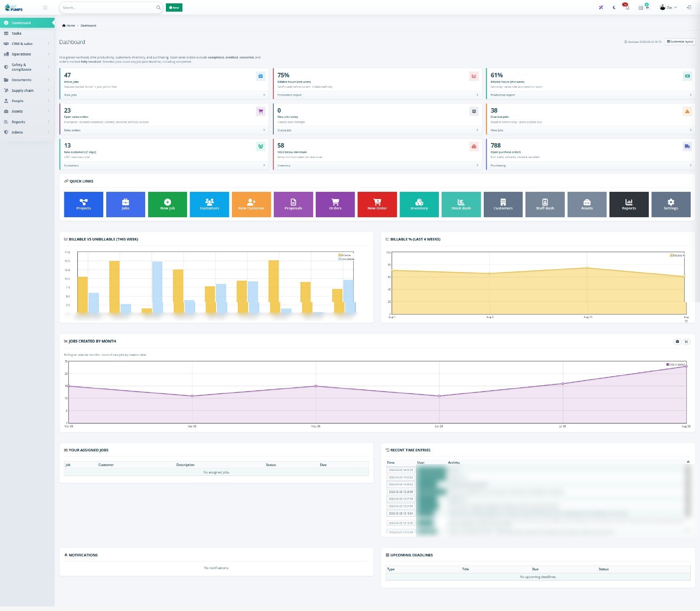700x611 pixels.
Task: Click the search magnifier icon
Action: 158,8
